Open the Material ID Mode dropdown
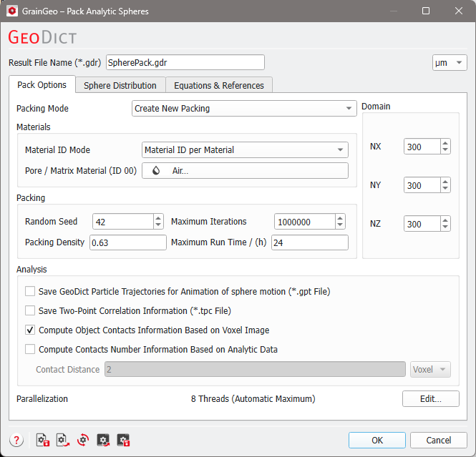 click(x=245, y=149)
